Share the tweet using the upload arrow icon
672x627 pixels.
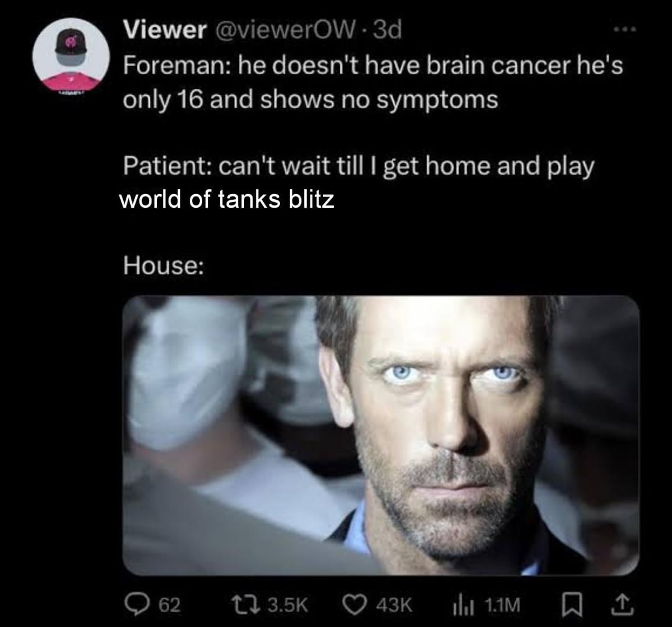point(623,605)
